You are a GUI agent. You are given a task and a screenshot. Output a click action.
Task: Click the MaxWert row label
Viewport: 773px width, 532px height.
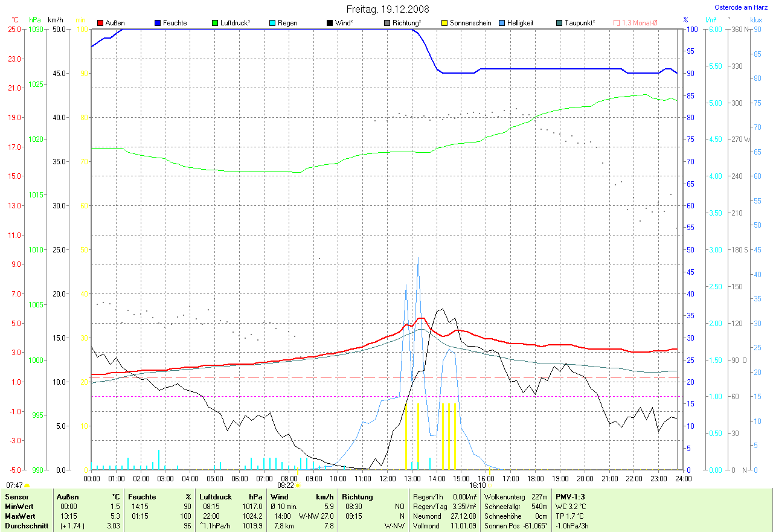[x=20, y=516]
